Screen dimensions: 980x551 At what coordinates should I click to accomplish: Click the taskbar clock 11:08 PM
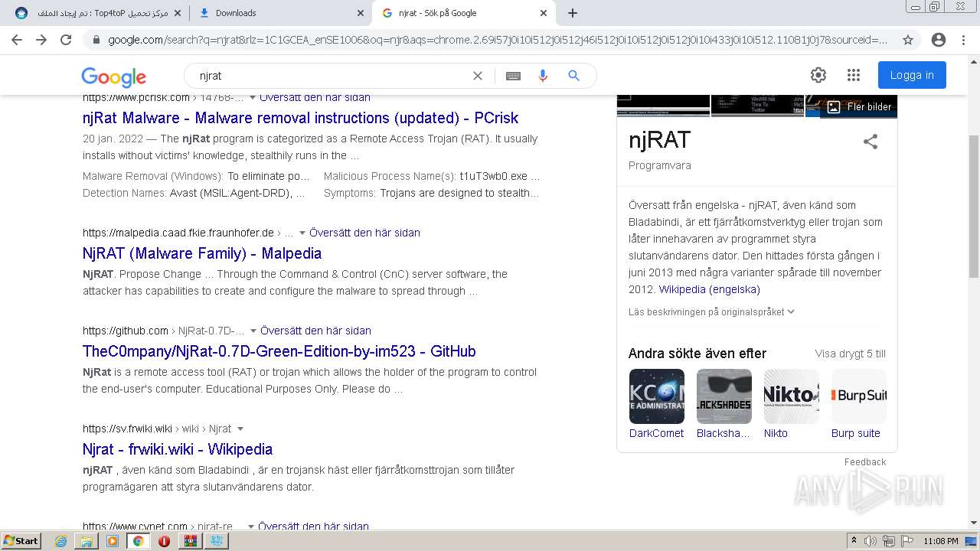[x=940, y=541]
